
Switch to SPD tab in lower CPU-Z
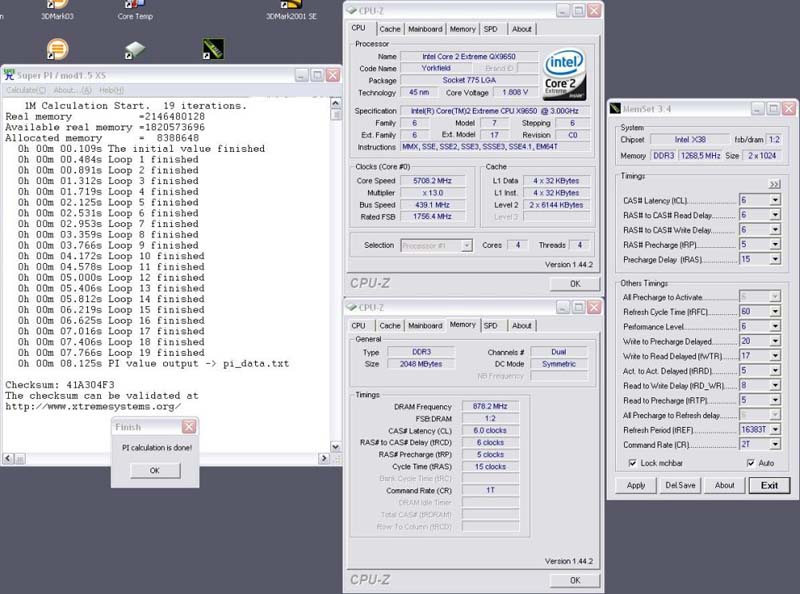click(490, 326)
